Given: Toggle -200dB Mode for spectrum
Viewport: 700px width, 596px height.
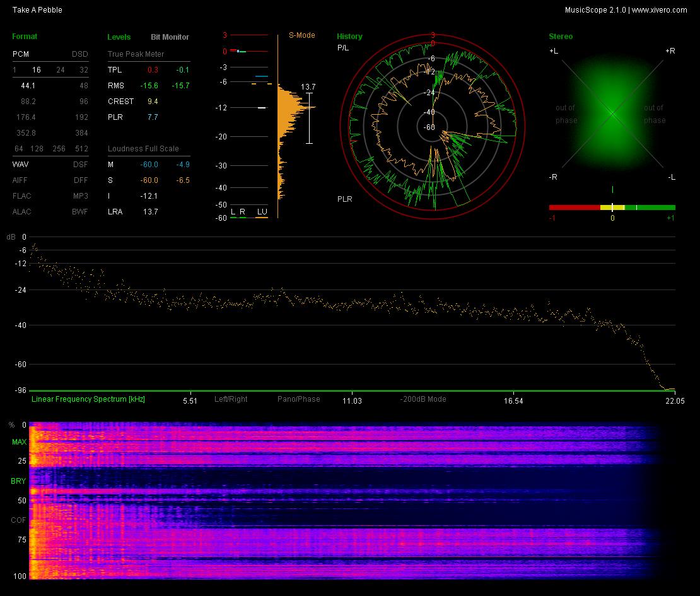Looking at the screenshot, I should coord(423,399).
